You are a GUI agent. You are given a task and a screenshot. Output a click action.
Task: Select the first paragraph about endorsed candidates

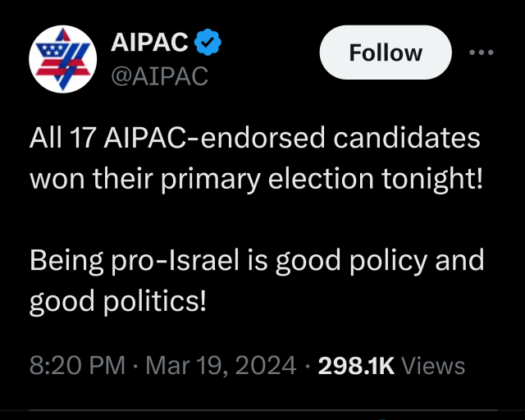pyautogui.click(x=257, y=157)
